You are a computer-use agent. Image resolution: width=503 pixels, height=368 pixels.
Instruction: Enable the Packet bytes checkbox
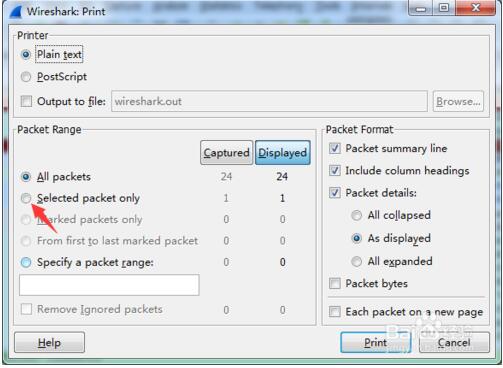pyautogui.click(x=335, y=284)
